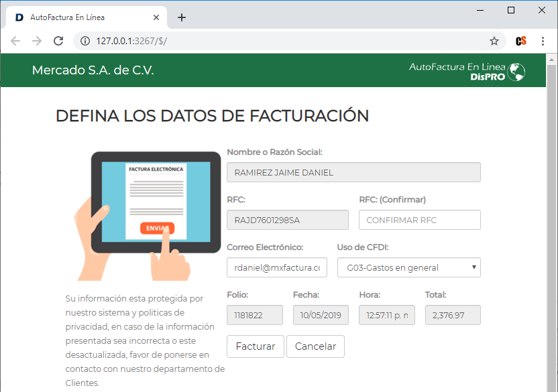Open Chrome's three-dot menu icon
The height and width of the screenshot is (392, 558).
(543, 41)
